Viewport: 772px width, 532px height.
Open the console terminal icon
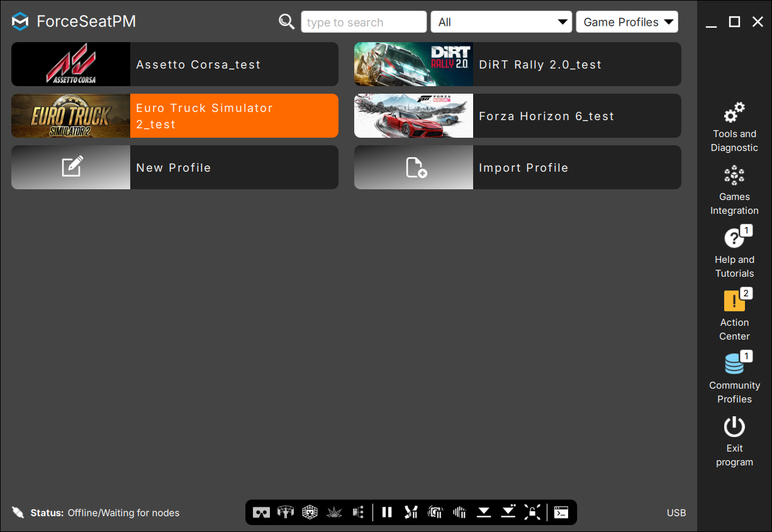tap(561, 513)
